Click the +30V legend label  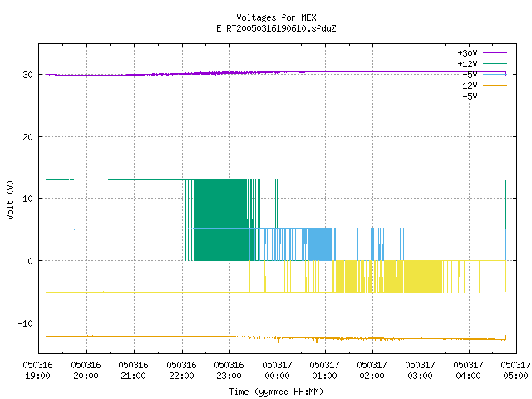click(467, 53)
